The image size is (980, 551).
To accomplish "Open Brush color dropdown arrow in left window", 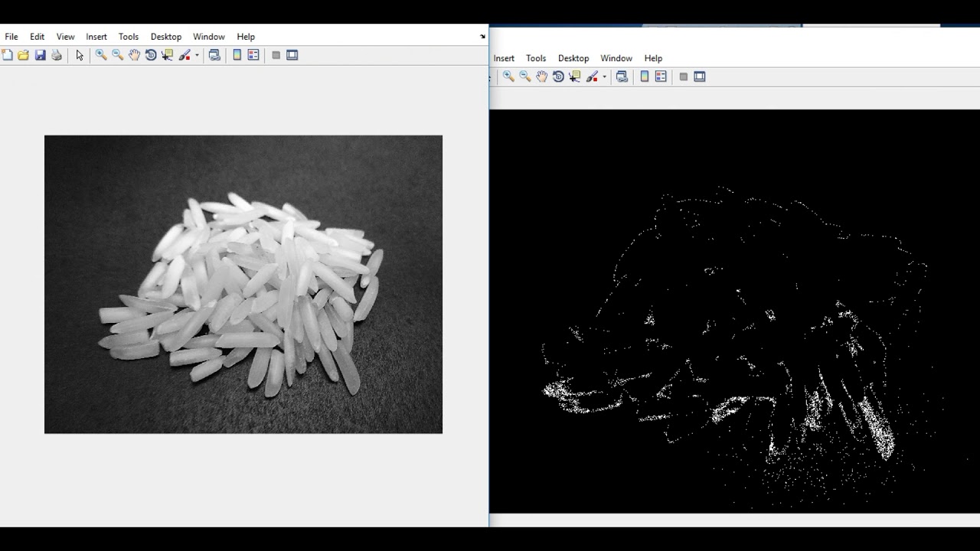I will pos(197,55).
